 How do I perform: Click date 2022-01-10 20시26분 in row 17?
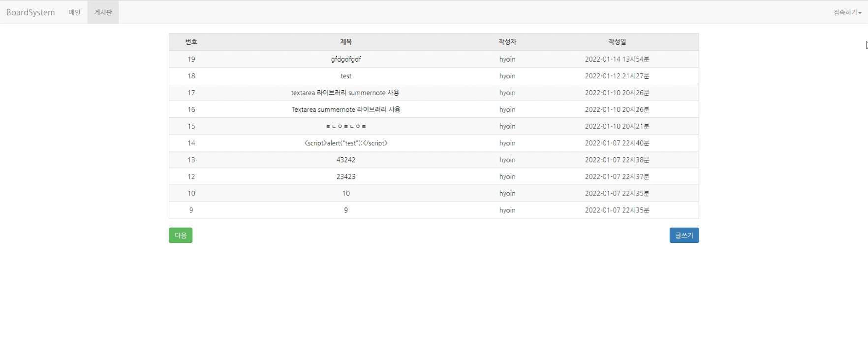click(x=617, y=93)
